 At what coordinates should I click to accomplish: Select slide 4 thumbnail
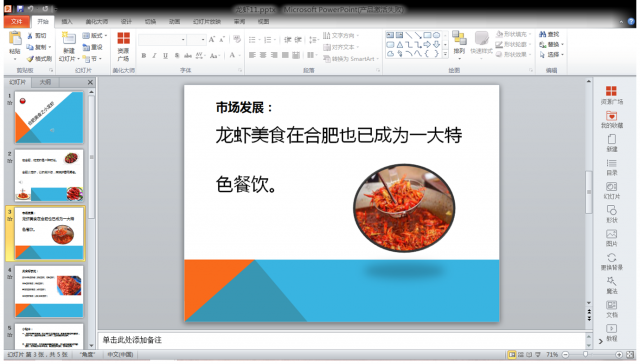coord(49,292)
